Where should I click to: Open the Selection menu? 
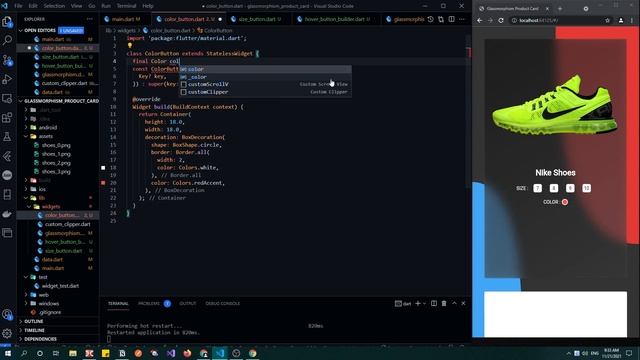(x=54, y=6)
